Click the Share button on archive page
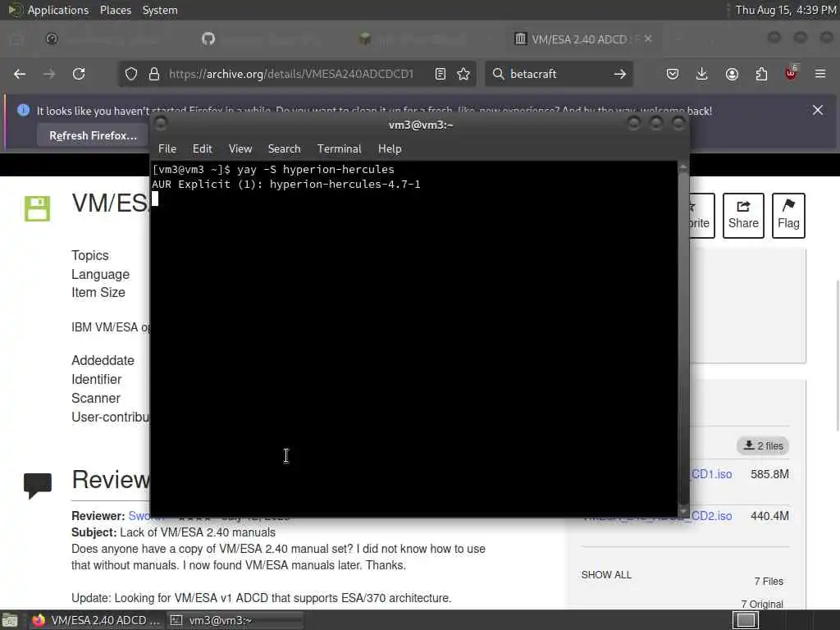Image resolution: width=840 pixels, height=630 pixels. tap(743, 216)
